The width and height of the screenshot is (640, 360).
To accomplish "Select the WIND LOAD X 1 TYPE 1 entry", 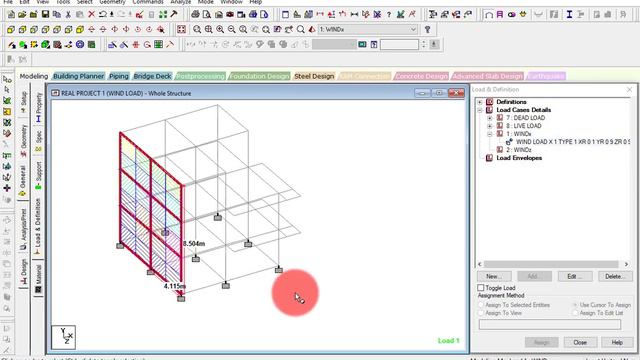I will point(572,142).
